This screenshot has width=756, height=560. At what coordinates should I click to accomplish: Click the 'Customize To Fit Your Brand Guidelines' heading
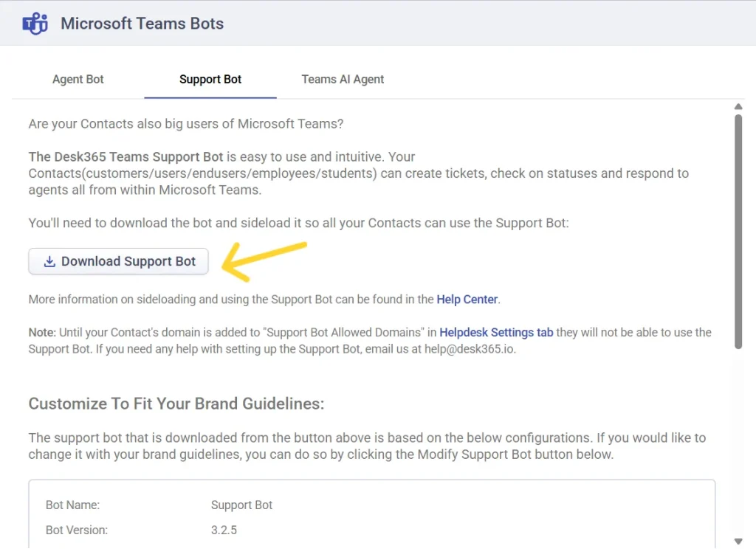point(176,404)
